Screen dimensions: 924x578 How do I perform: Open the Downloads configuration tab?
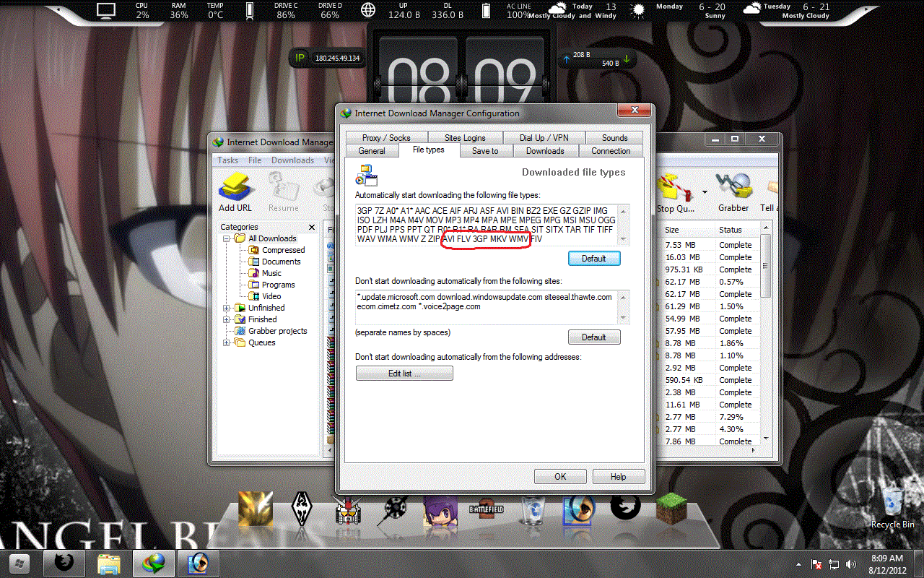tap(545, 151)
